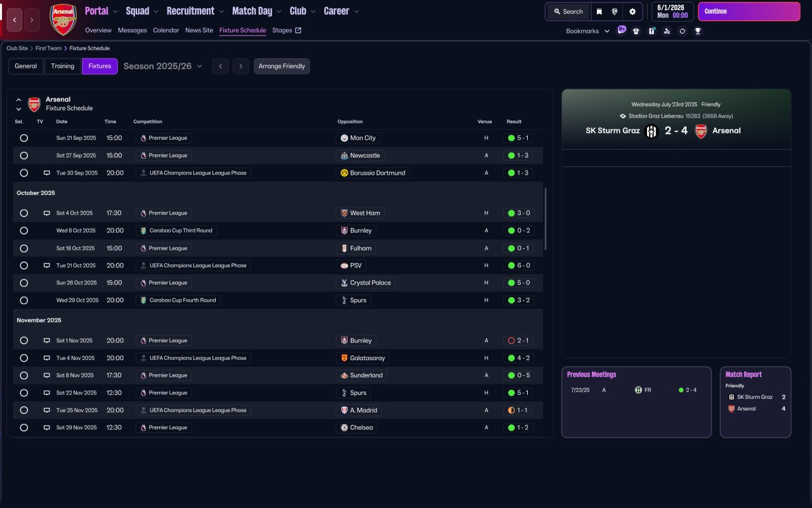Viewport: 812px width, 508px height.
Task: Click the 1 - 1 result for A. Madrid
Action: [519, 410]
